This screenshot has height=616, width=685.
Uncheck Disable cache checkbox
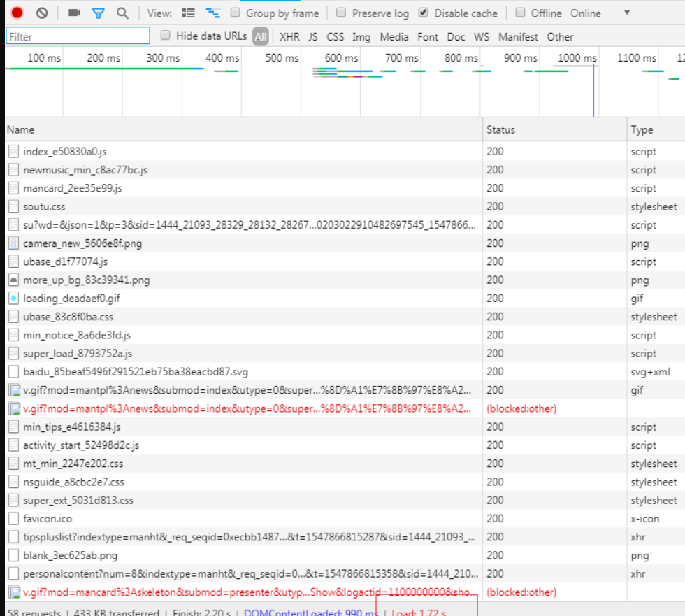tap(424, 13)
